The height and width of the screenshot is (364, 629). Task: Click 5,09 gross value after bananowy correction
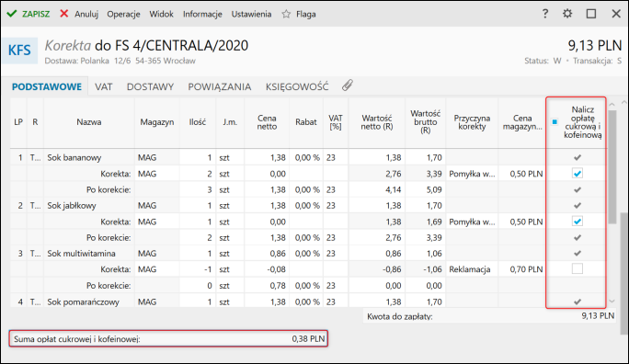[x=425, y=189]
